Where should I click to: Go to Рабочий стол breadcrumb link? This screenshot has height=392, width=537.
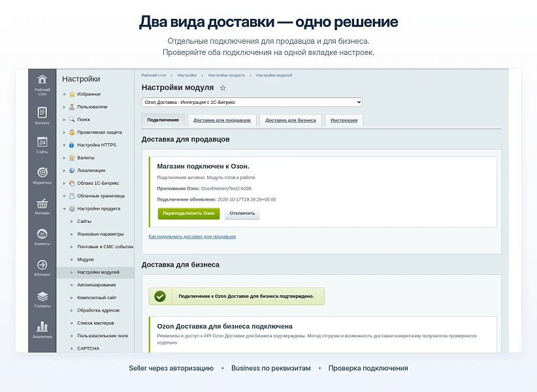[x=154, y=75]
